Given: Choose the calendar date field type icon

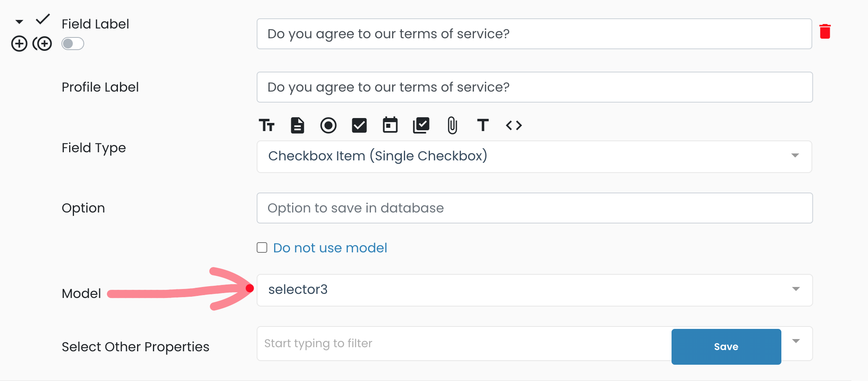Looking at the screenshot, I should (x=390, y=125).
